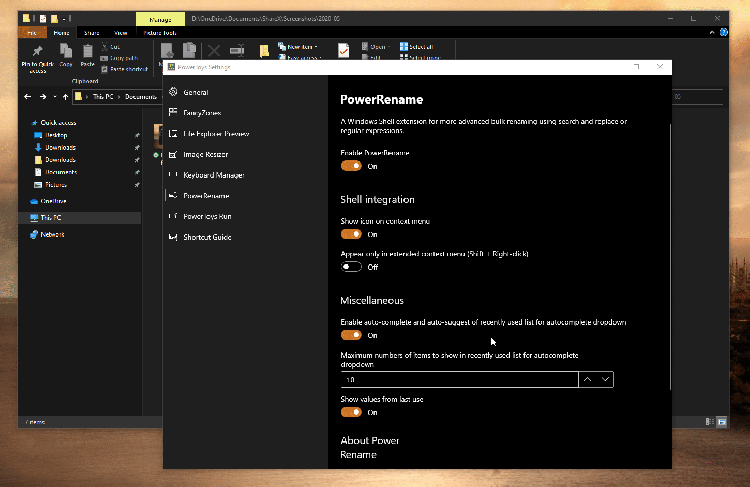The width and height of the screenshot is (750, 487).
Task: Select OneDrive in the navigation pane
Action: coord(53,201)
